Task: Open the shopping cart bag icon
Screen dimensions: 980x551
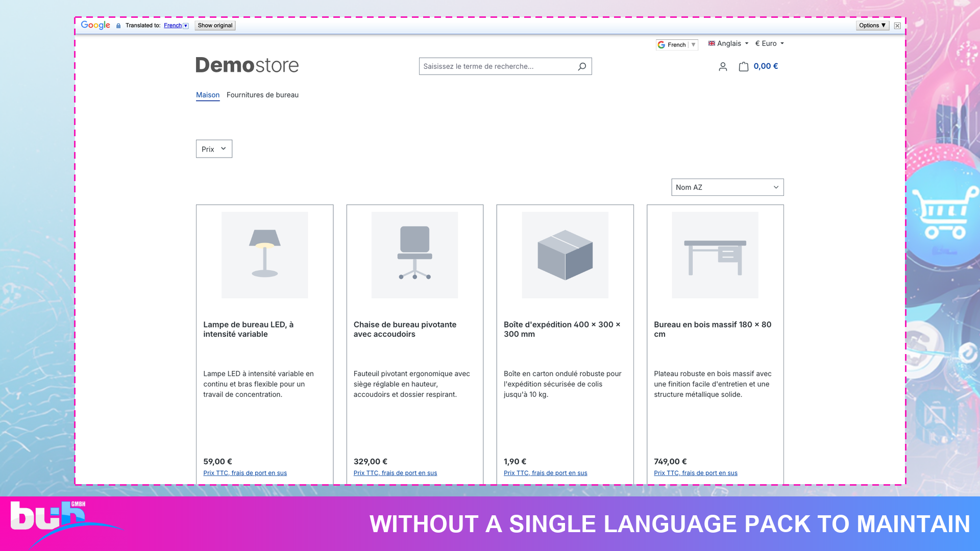Action: tap(744, 66)
